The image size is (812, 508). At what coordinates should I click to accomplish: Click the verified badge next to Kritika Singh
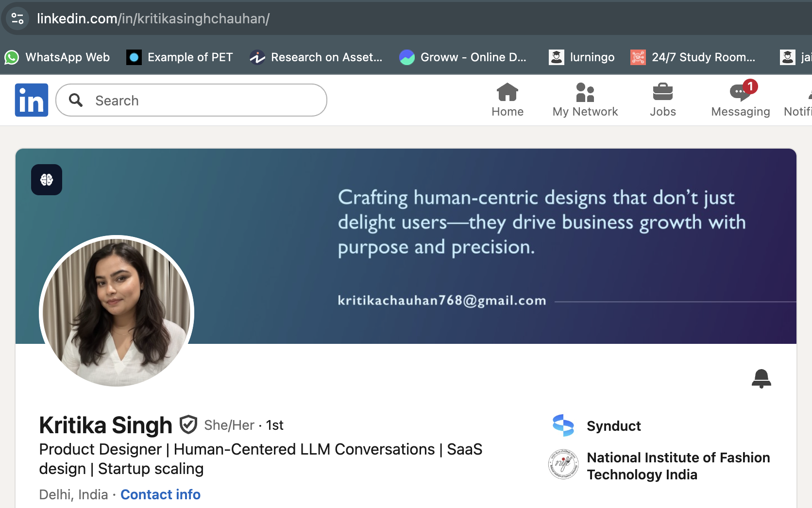click(188, 424)
